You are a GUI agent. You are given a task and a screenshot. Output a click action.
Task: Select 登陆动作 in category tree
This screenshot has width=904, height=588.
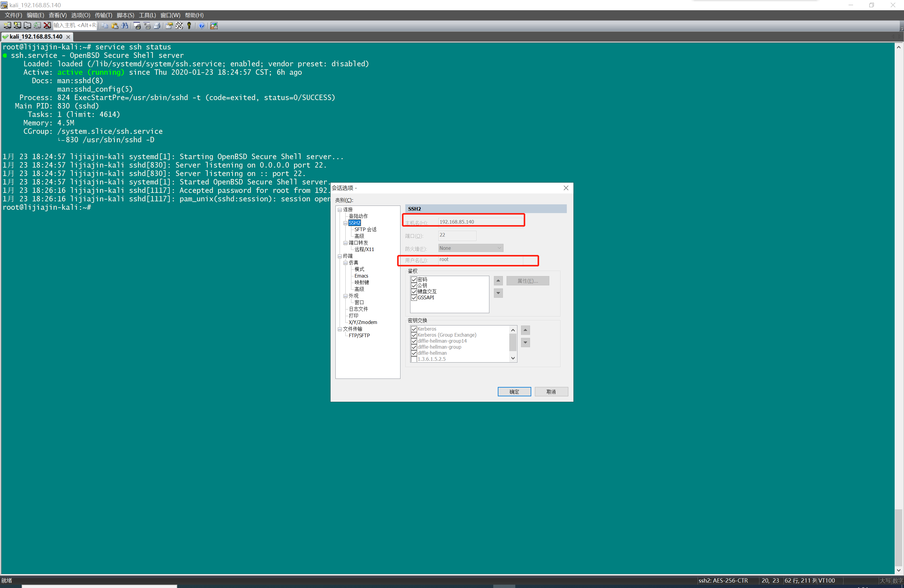(358, 216)
